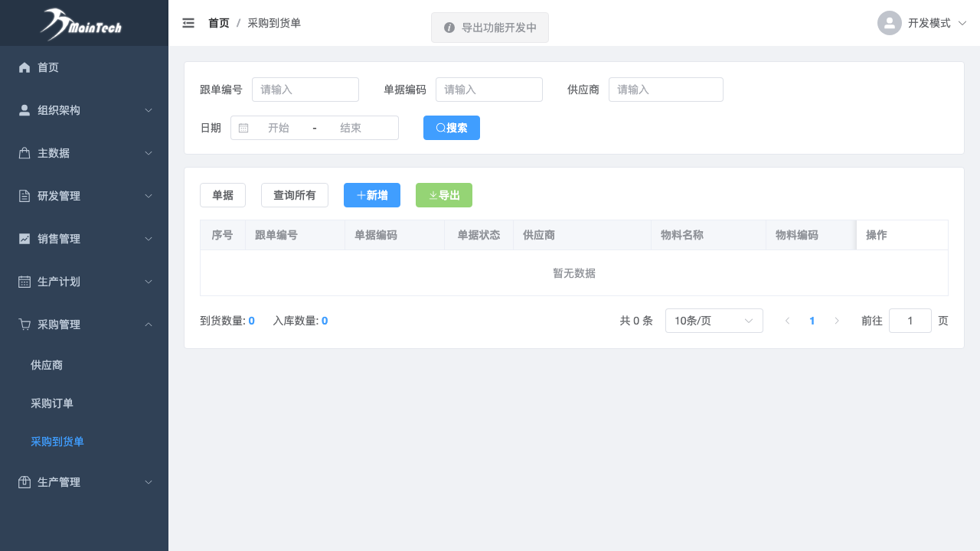The width and height of the screenshot is (980, 551).
Task: Click the green 导出 export button
Action: pyautogui.click(x=444, y=195)
